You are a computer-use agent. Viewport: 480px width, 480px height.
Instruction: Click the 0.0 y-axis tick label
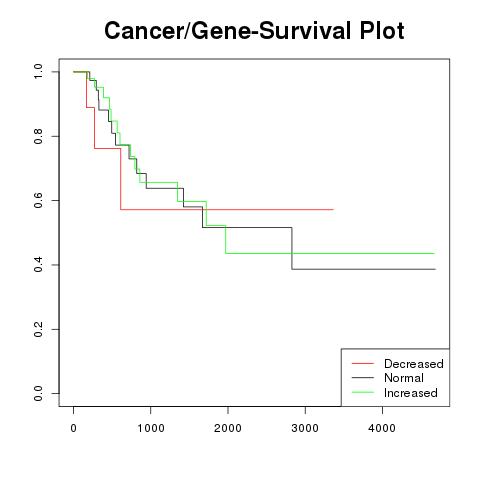[38, 393]
